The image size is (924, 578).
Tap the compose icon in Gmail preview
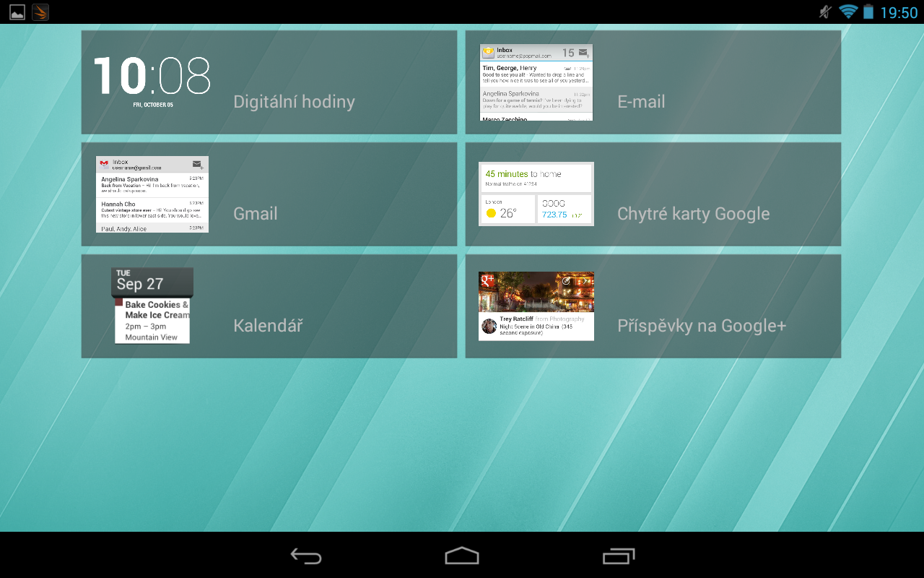coord(197,165)
